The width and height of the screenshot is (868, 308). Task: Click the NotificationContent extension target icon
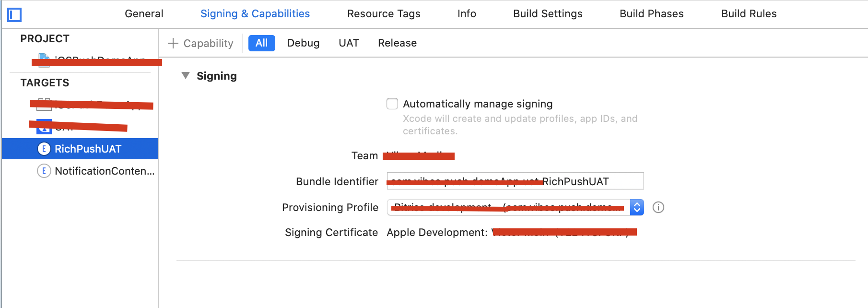click(44, 171)
